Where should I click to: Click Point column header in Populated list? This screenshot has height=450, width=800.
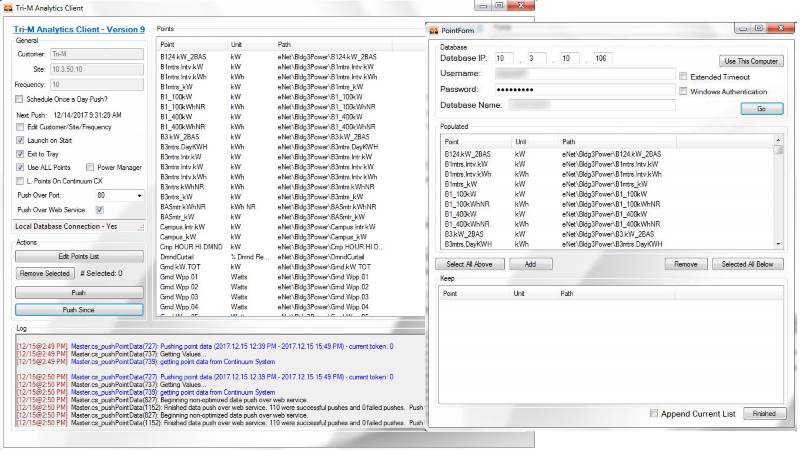452,141
